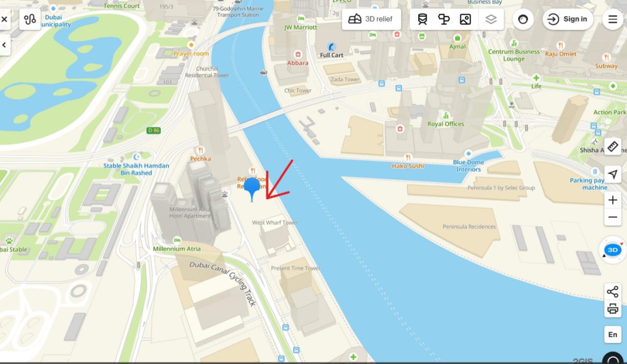Print the map with printer icon

pos(613,309)
